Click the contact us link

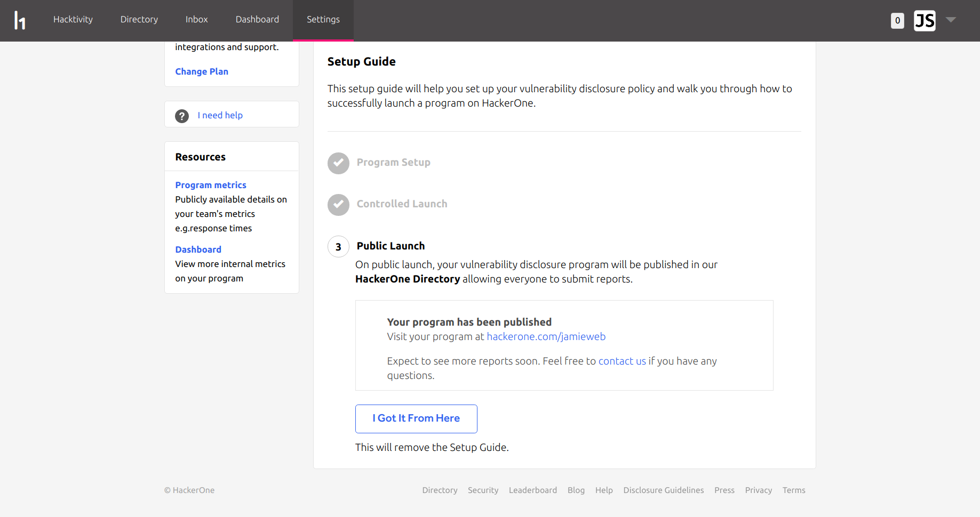tap(622, 361)
